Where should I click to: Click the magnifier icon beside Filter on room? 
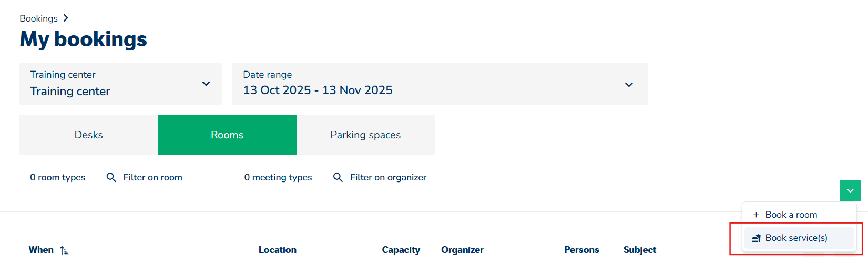click(x=111, y=178)
